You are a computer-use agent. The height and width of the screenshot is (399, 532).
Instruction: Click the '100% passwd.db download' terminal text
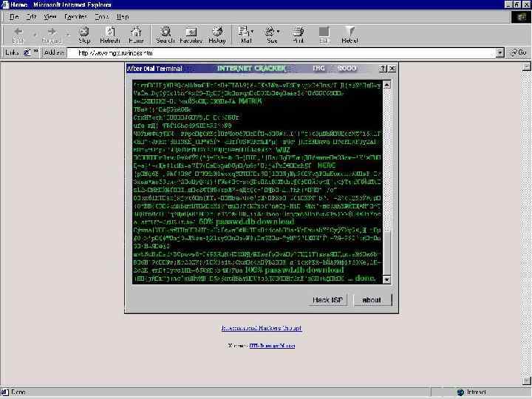coord(294,270)
